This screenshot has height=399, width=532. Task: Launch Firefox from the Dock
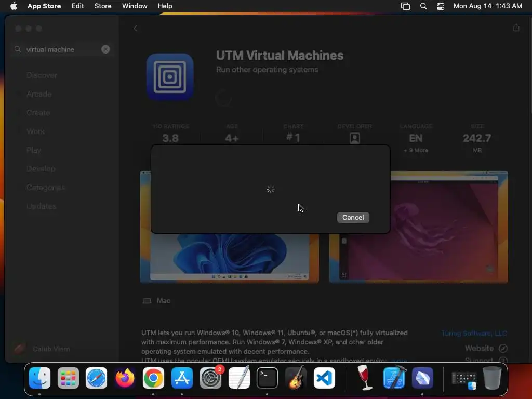(x=125, y=378)
